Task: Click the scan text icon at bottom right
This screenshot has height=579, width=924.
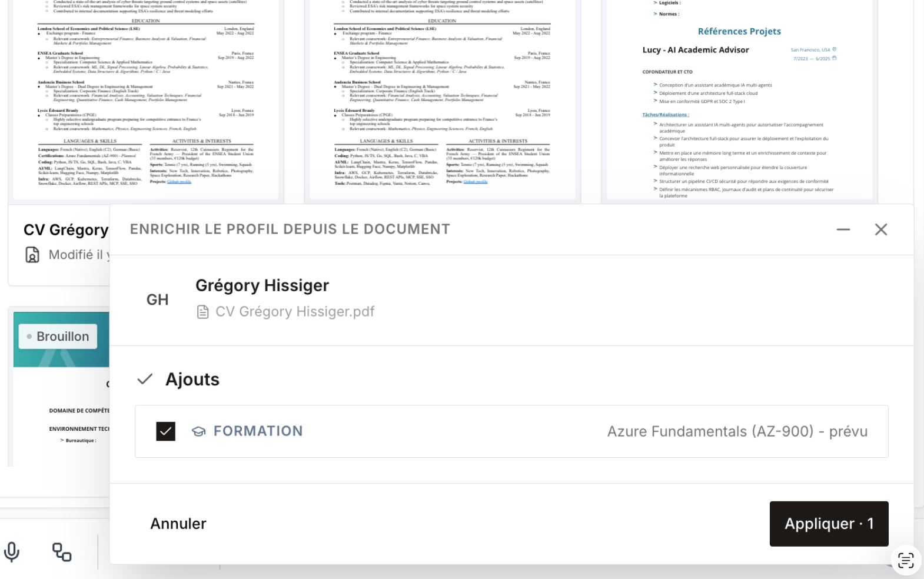Action: pyautogui.click(x=906, y=560)
